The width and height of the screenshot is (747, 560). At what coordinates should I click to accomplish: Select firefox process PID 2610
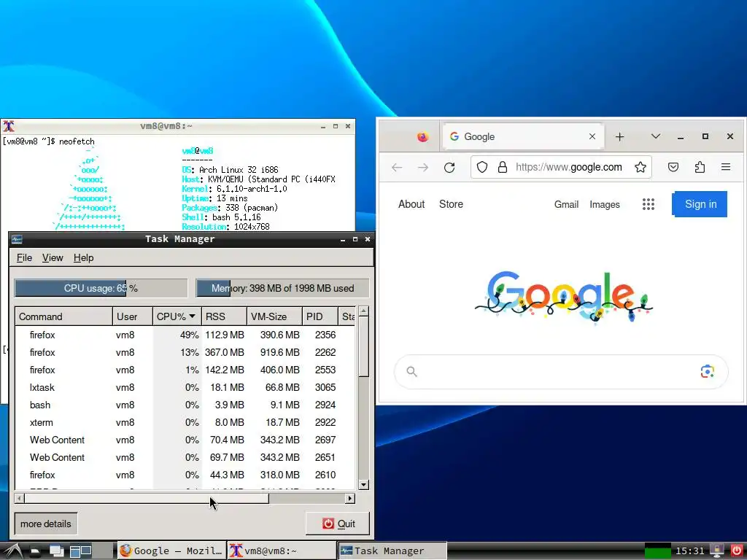(185, 475)
